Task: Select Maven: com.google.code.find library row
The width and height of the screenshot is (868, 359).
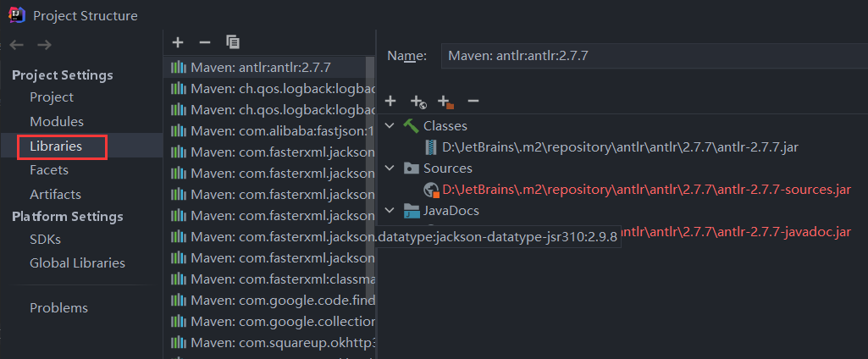Action: (270, 301)
